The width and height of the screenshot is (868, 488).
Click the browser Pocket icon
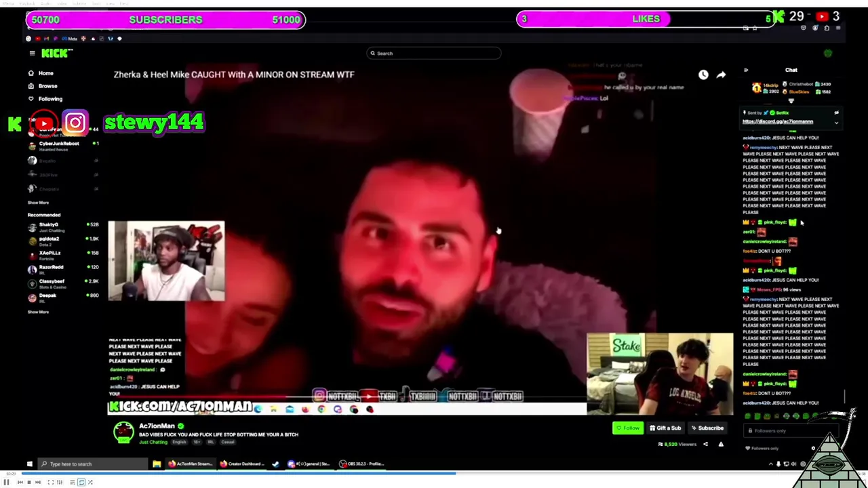[x=804, y=28]
